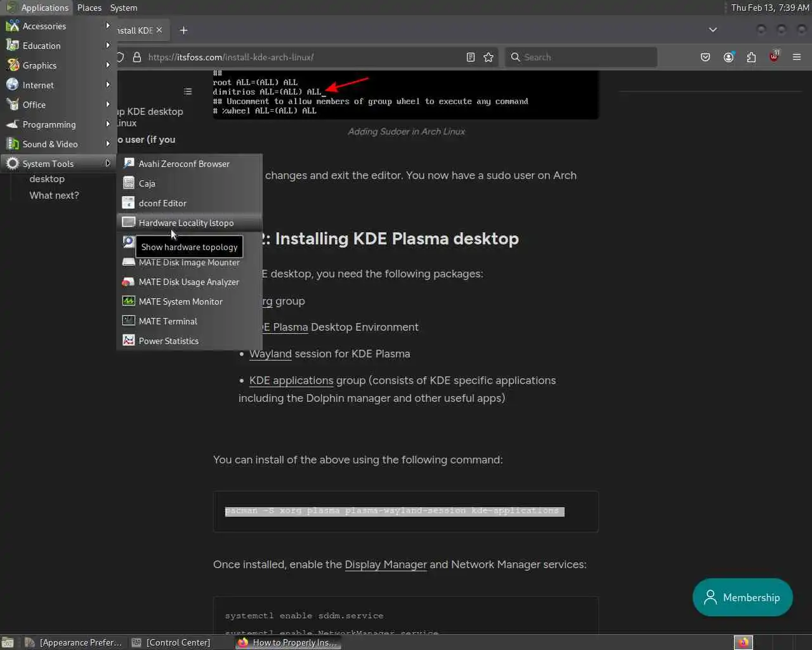Image resolution: width=812 pixels, height=650 pixels.
Task: Expand the Accessories submenu arrow
Action: coord(108,26)
